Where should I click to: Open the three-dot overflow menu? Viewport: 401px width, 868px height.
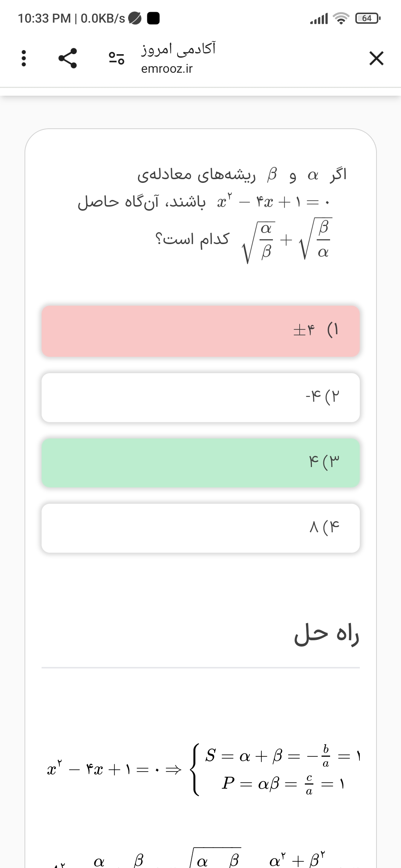point(24,58)
